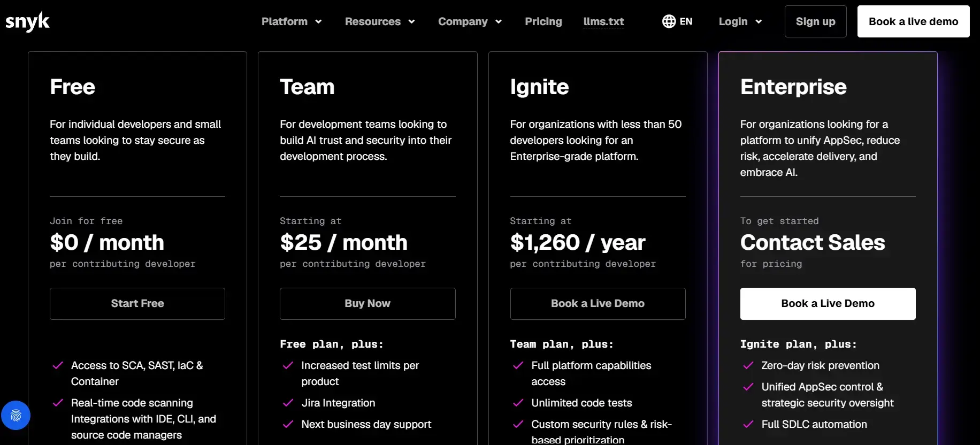The height and width of the screenshot is (445, 980).
Task: Click the checkmark beside Next business day support
Action: [288, 424]
